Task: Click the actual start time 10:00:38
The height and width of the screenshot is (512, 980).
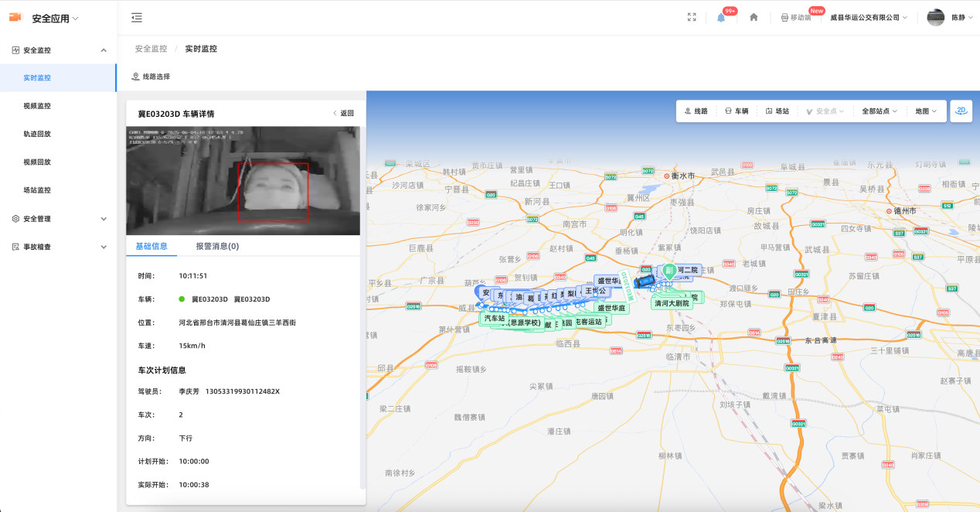Action: (193, 485)
